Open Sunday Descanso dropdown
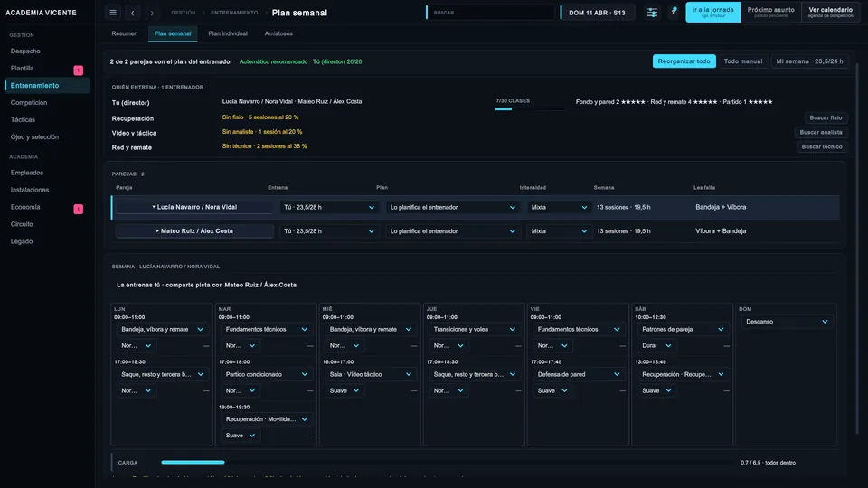This screenshot has width=868, height=488. click(786, 322)
